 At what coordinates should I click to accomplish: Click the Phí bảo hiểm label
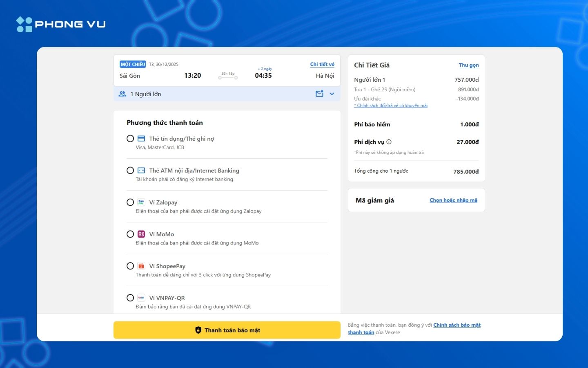click(372, 124)
